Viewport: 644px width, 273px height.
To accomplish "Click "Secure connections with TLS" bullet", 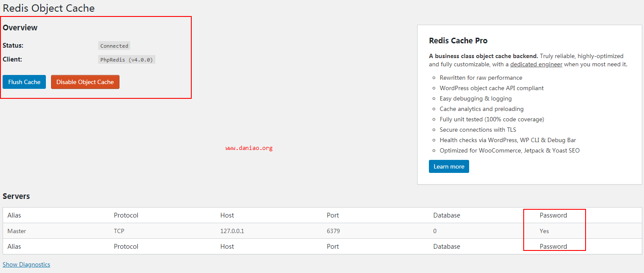I will [478, 130].
